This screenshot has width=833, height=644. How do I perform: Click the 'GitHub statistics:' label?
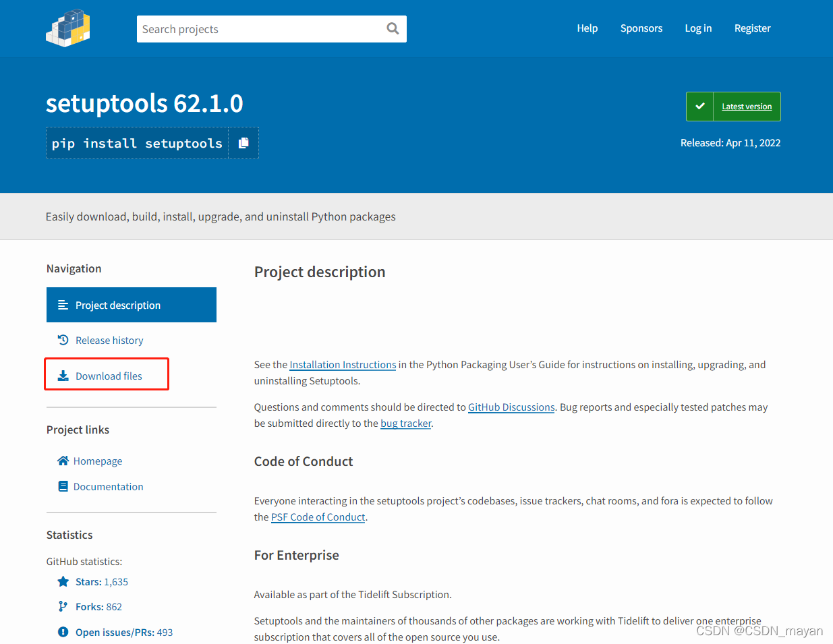pyautogui.click(x=84, y=561)
